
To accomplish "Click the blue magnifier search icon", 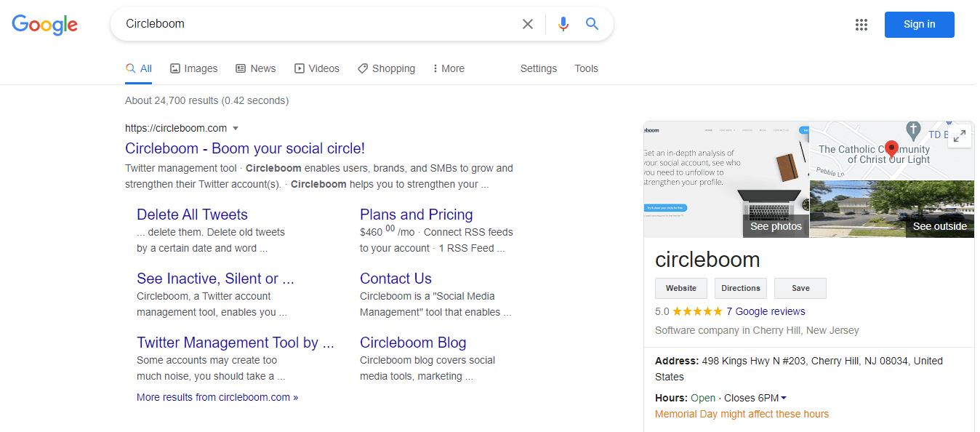I will pos(592,24).
